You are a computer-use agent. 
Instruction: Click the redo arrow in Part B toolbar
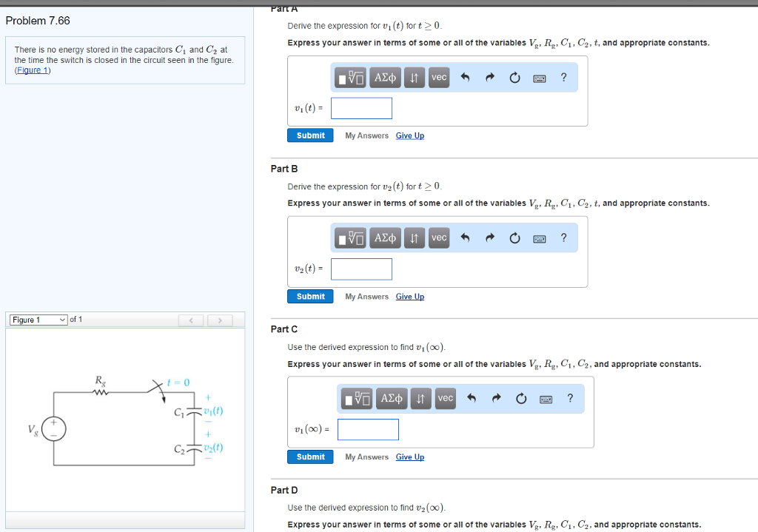(x=489, y=238)
